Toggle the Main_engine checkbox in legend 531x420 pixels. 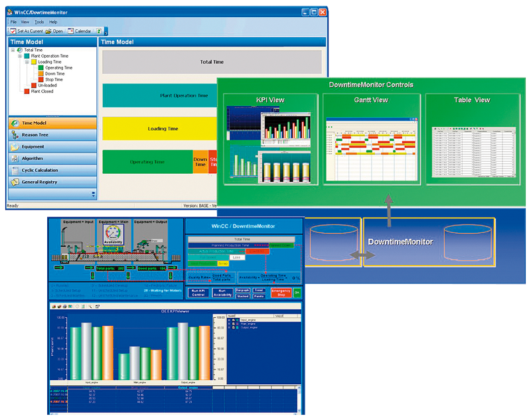[234, 324]
